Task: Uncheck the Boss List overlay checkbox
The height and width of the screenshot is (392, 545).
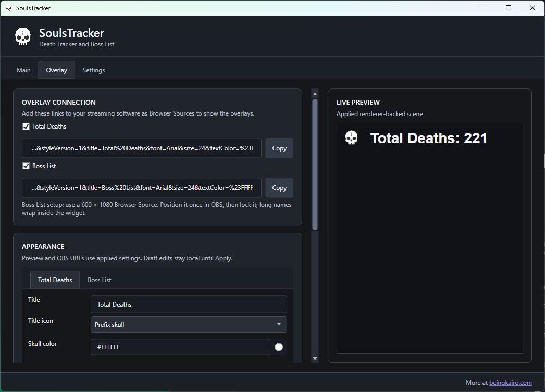Action: (x=26, y=166)
